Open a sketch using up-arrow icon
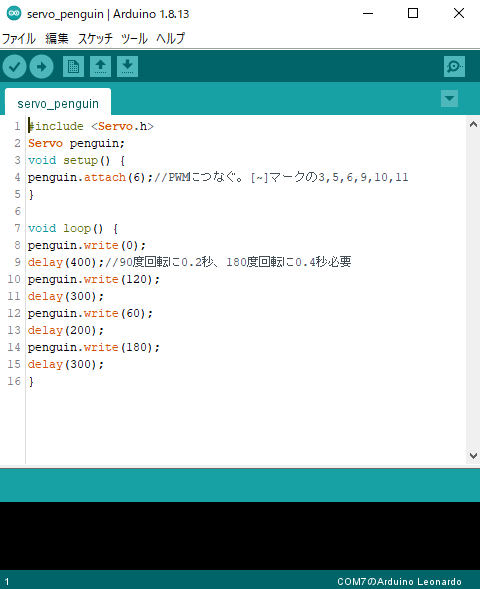 [100, 66]
